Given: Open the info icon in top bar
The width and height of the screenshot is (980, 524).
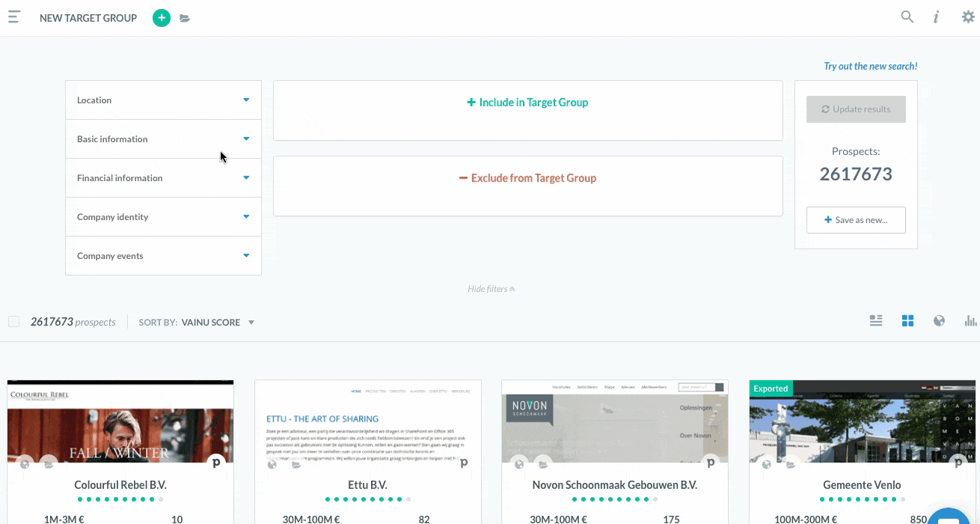Looking at the screenshot, I should pyautogui.click(x=936, y=17).
